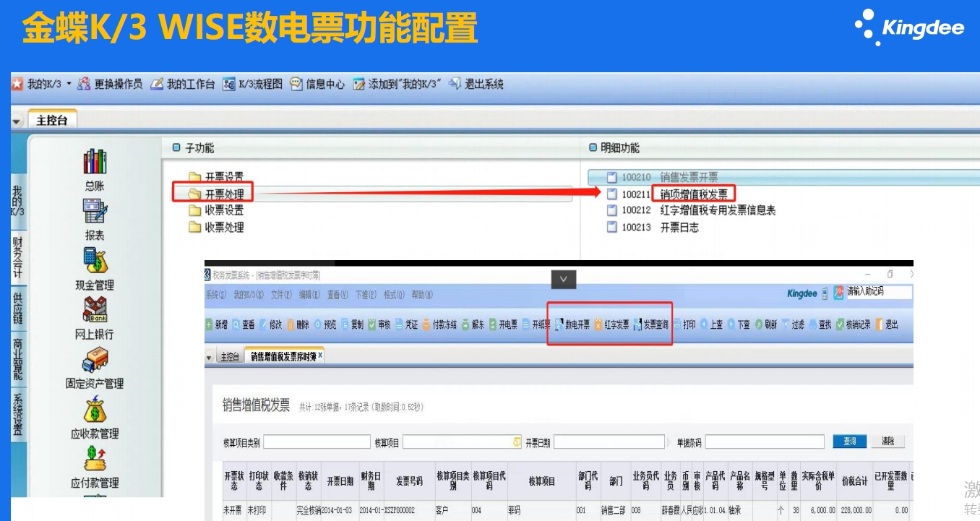
Task: Open the 查看(V) menu
Action: [x=338, y=295]
